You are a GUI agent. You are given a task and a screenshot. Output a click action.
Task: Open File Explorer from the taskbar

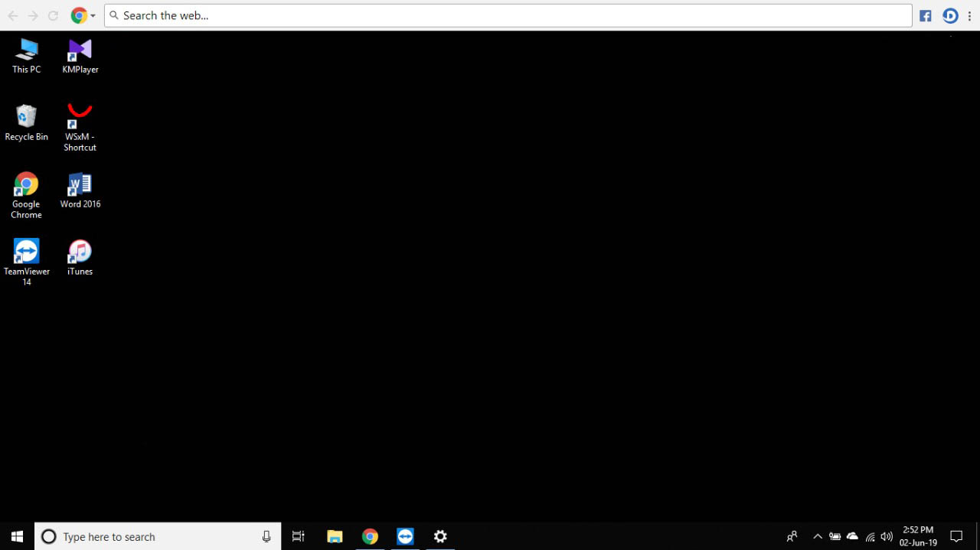pyautogui.click(x=335, y=536)
